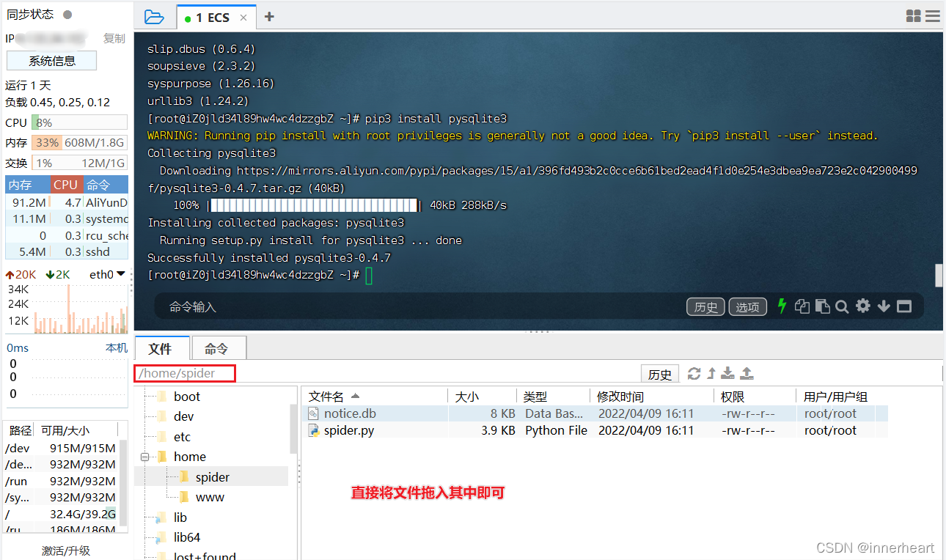Click the CPU usage bar
This screenshot has height=560, width=946.
79,122
